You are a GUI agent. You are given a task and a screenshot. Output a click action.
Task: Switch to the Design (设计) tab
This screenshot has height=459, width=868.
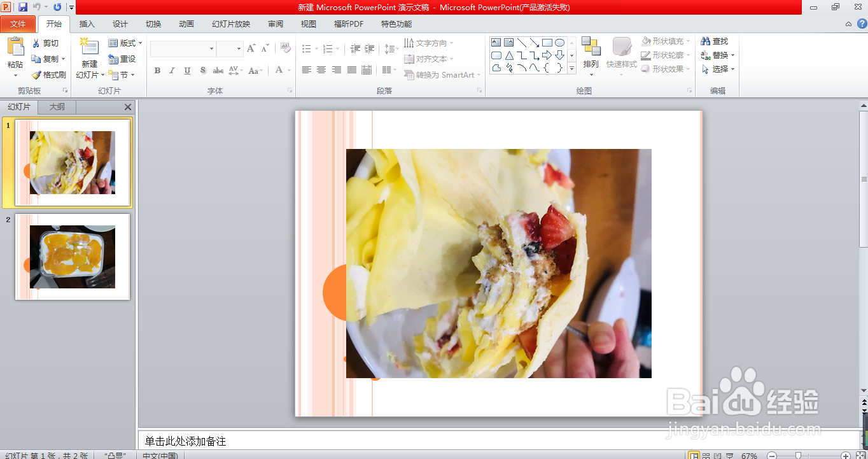[120, 24]
